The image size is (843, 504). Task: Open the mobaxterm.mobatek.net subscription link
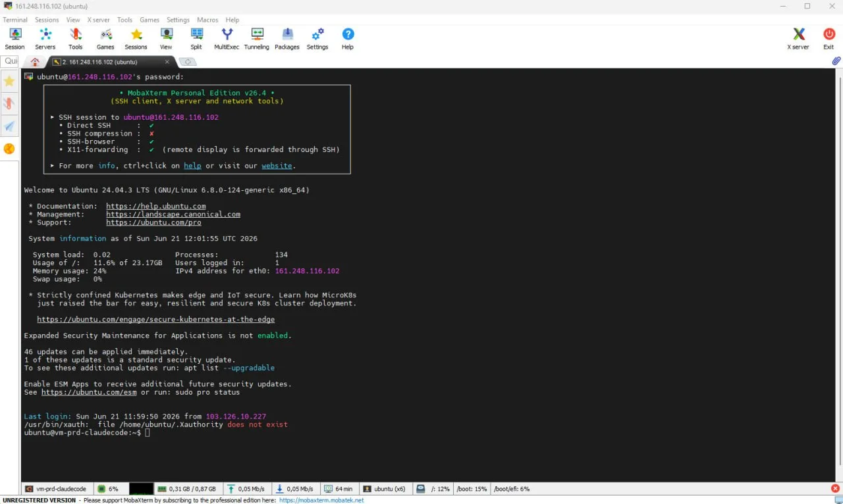pos(321,500)
